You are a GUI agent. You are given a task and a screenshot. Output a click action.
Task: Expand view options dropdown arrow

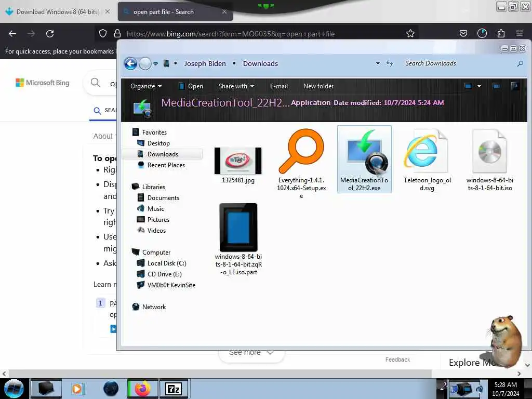479,86
